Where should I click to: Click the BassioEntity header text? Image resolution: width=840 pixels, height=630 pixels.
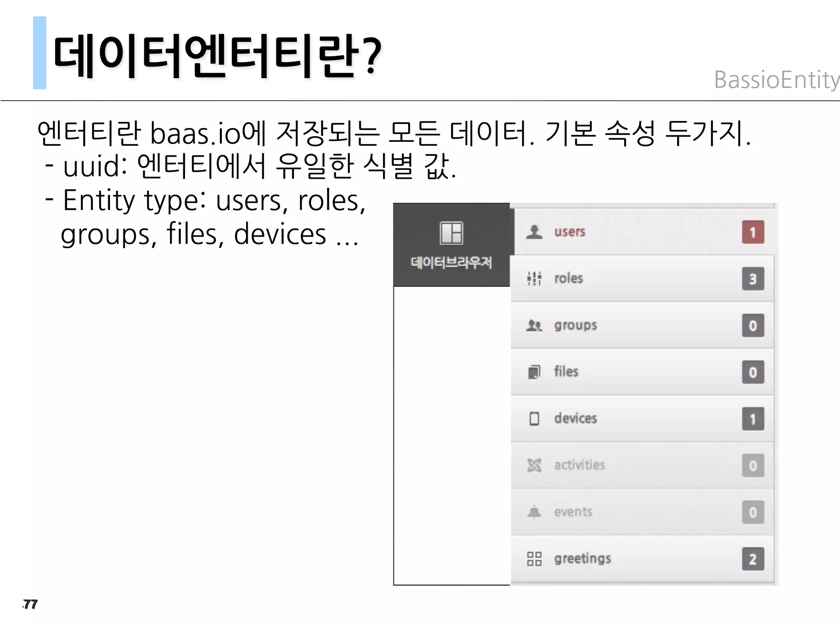tap(777, 80)
